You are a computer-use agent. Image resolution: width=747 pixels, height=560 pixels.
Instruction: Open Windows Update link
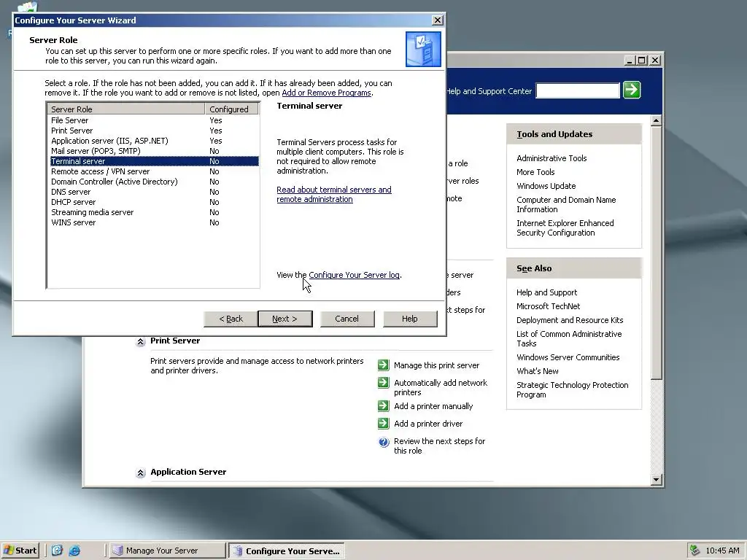(546, 186)
